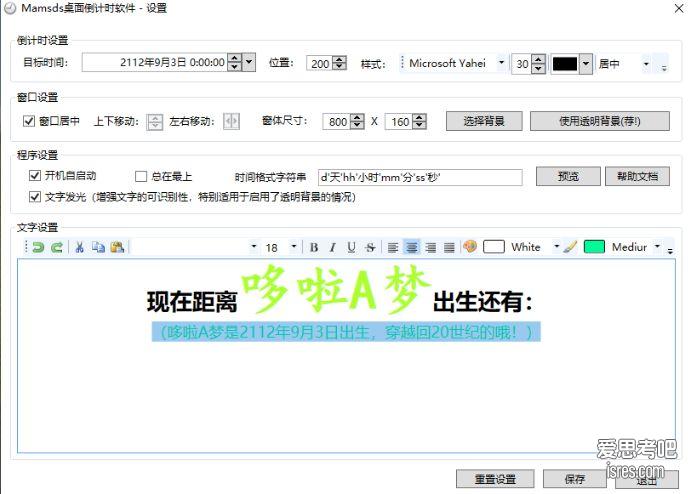Increase the position value stepper
Viewport: 691px width, 494px height.
pyautogui.click(x=339, y=59)
